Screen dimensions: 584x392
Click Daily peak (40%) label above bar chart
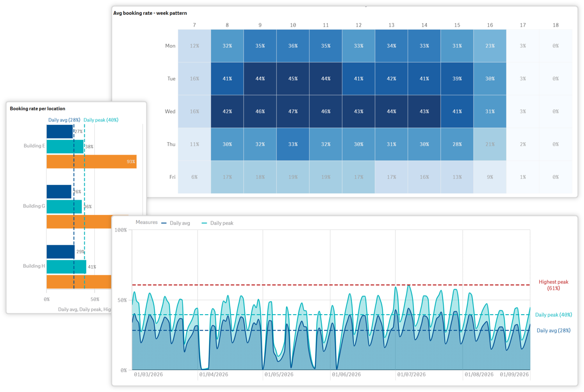click(x=101, y=120)
